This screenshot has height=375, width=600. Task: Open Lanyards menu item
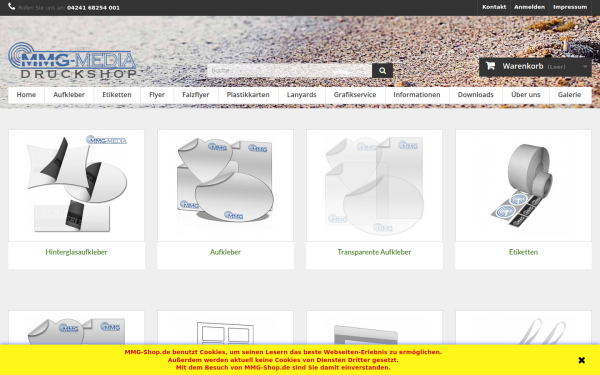(302, 95)
